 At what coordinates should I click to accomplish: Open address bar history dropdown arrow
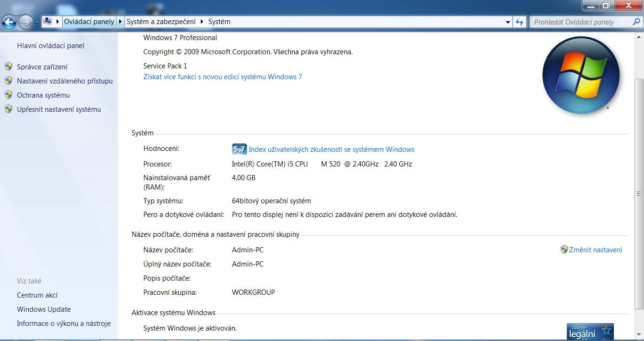pyautogui.click(x=508, y=22)
